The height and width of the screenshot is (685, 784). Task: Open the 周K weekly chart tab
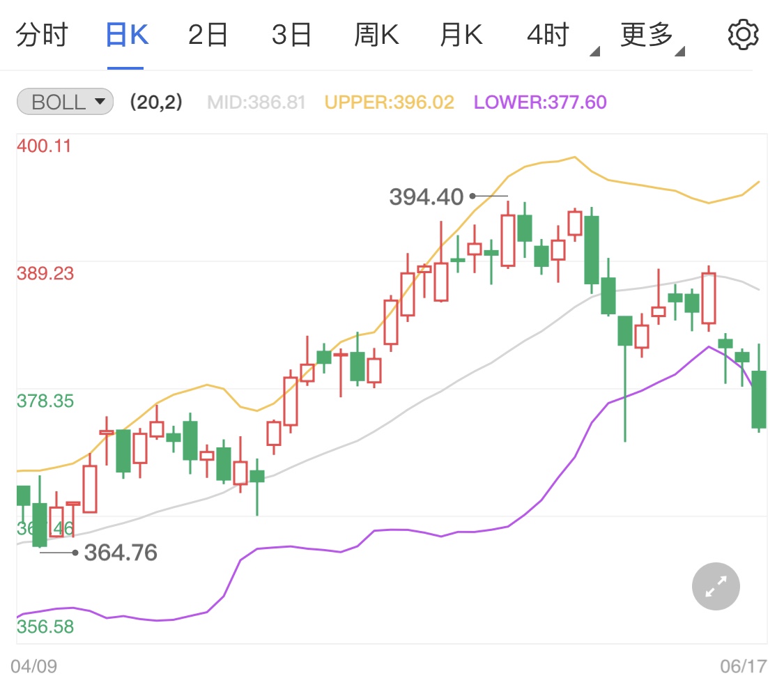click(376, 35)
